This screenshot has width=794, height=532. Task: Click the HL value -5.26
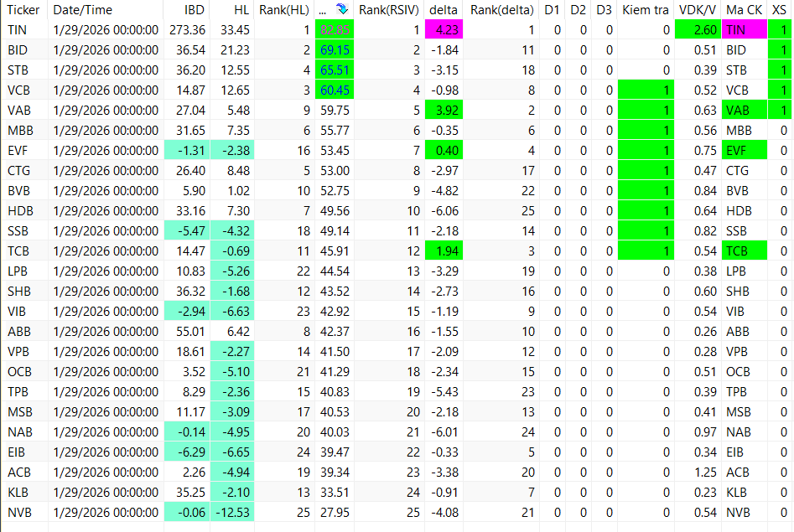point(232,271)
